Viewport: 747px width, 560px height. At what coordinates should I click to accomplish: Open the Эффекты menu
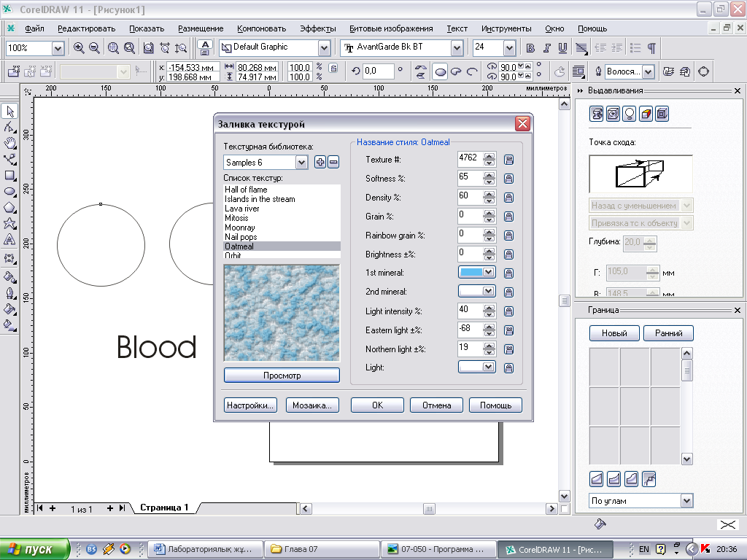(x=318, y=28)
